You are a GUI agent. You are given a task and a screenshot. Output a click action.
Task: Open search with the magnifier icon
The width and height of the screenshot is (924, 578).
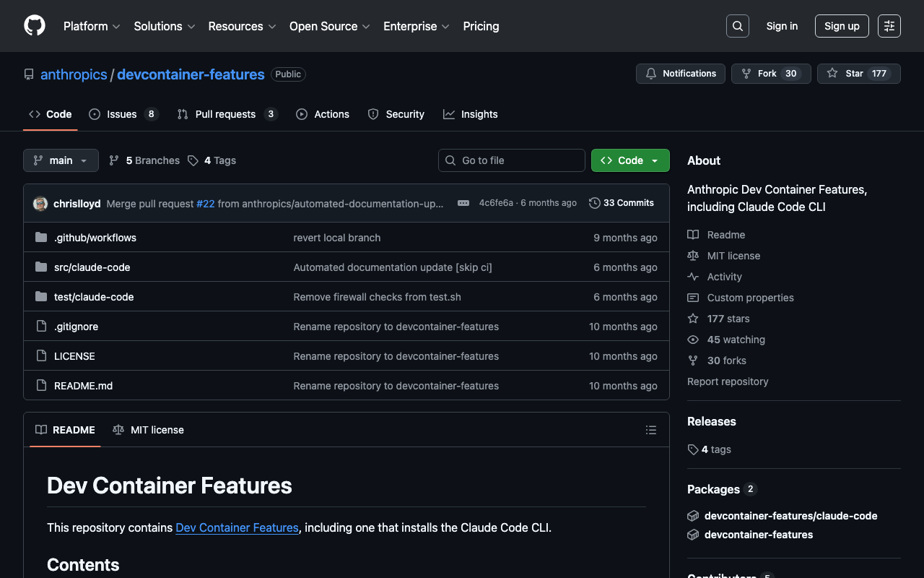pyautogui.click(x=737, y=26)
